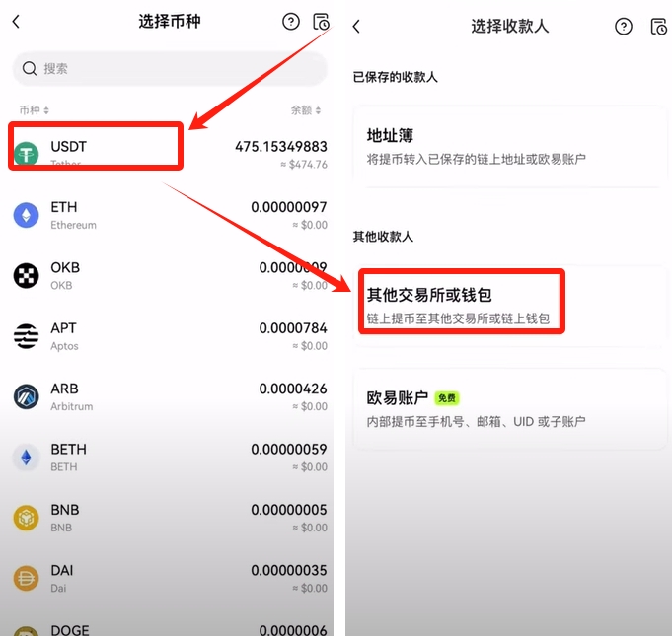672x636 pixels.
Task: Choose the USDT label
Action: 68,147
